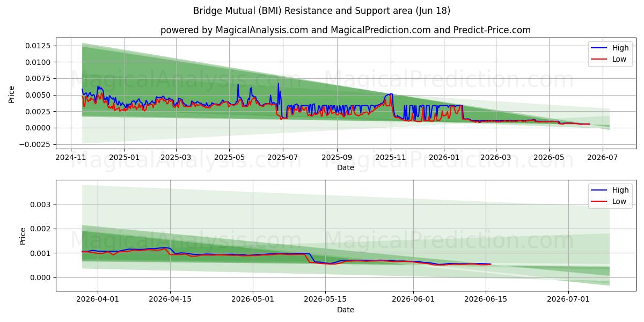Click the '2025-01' date tick label
Viewport: 644px width, 322px height.
tap(124, 157)
